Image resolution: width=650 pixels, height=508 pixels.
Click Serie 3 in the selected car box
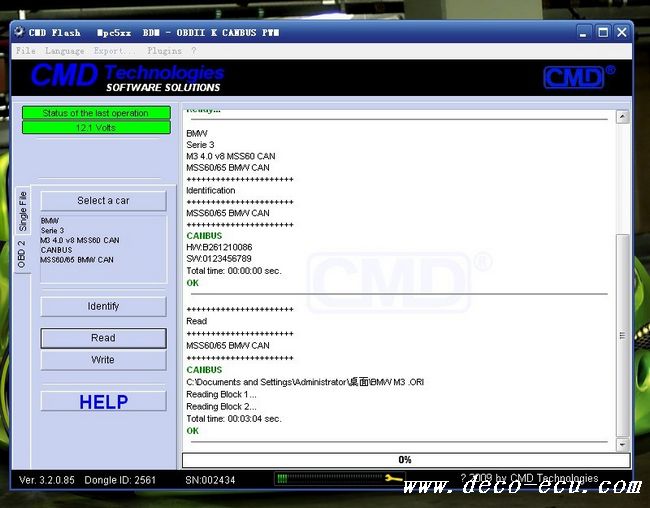point(52,231)
